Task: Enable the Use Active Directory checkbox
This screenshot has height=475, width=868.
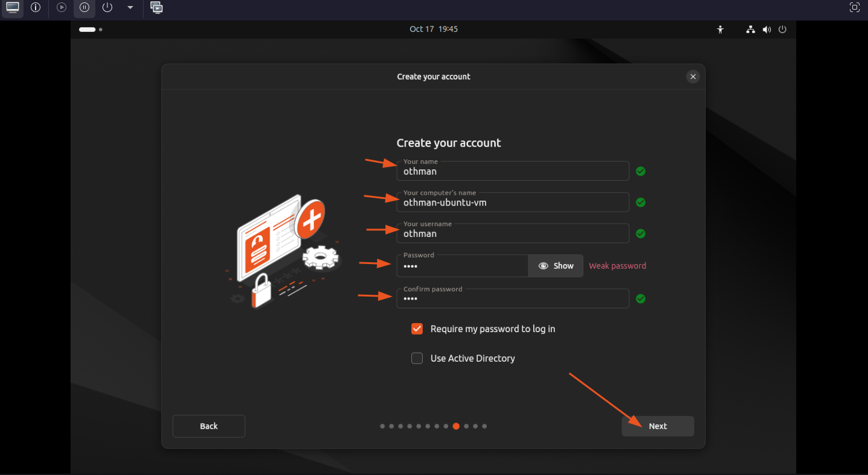Action: (x=417, y=359)
